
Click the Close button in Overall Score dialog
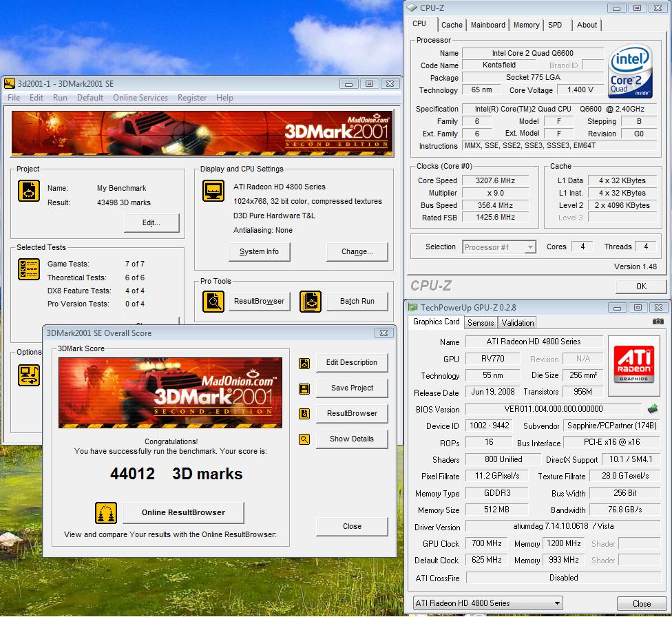coord(352,527)
